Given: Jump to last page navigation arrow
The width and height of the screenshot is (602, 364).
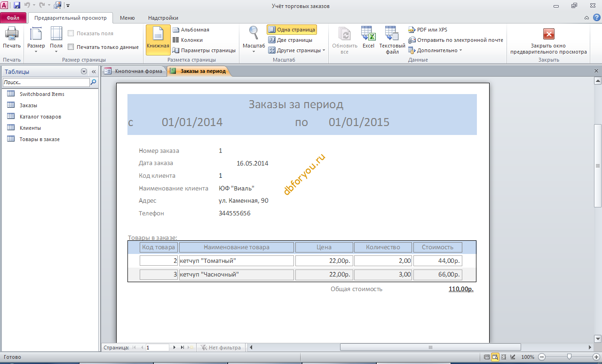Looking at the screenshot, I should pyautogui.click(x=182, y=348).
